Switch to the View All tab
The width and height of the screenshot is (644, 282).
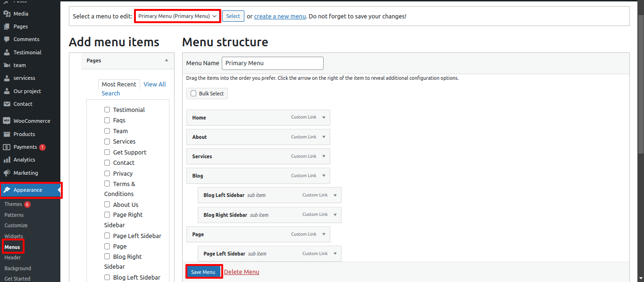coord(154,84)
